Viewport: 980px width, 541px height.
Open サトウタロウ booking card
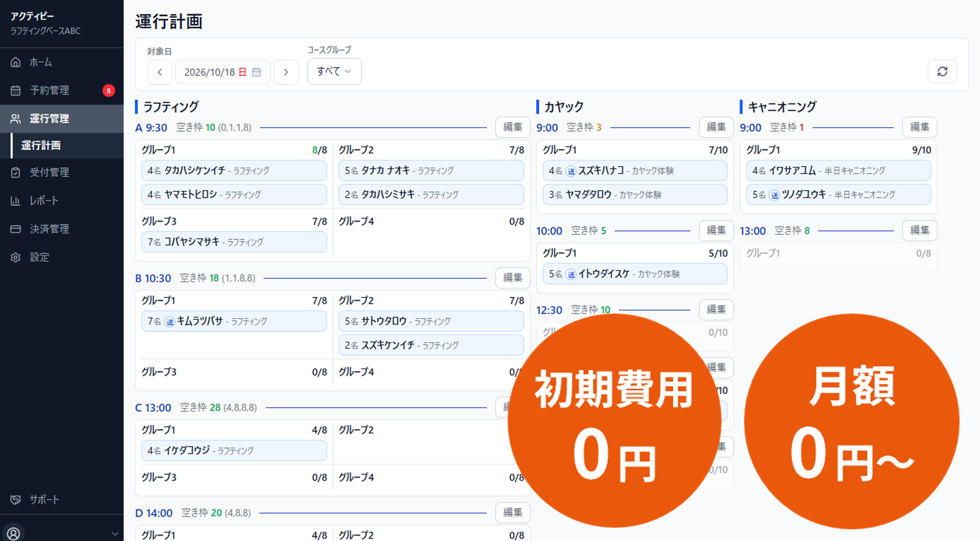coord(431,321)
